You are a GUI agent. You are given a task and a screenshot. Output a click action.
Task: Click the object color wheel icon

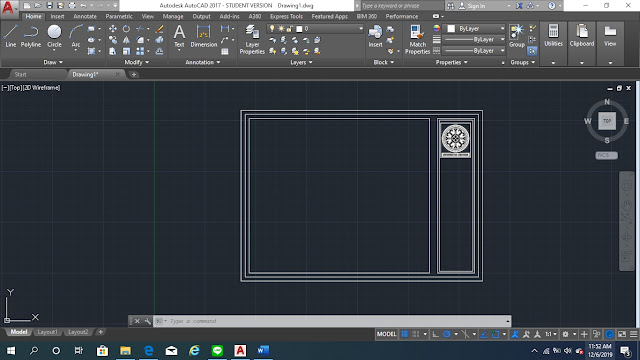click(437, 29)
